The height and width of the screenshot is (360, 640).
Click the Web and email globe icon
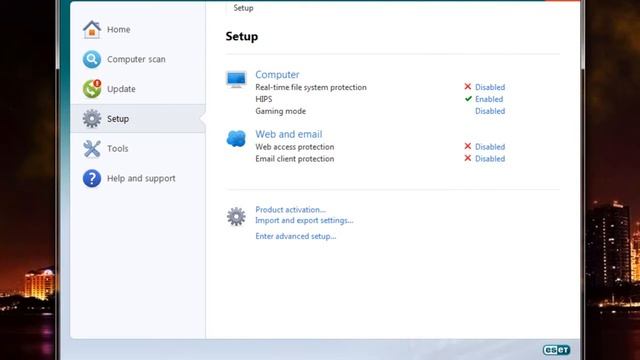236,139
